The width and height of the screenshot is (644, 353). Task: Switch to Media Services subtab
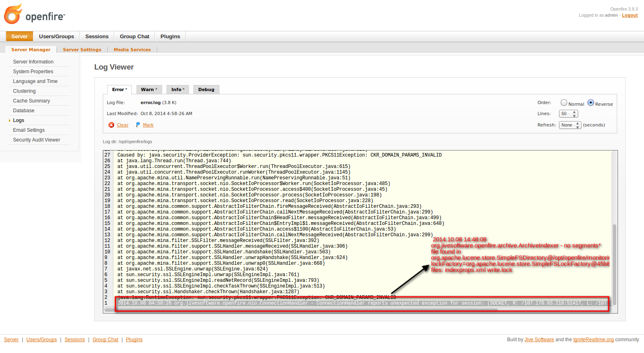click(x=132, y=50)
